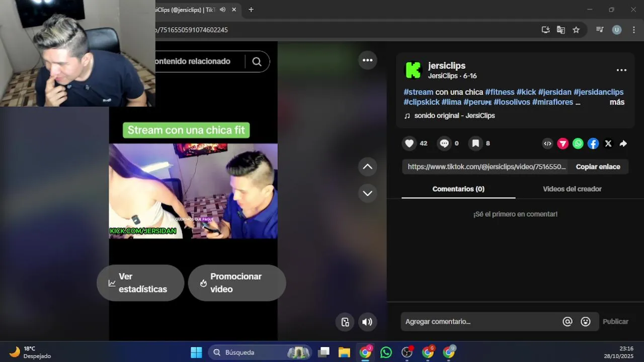Screen dimensions: 644x362
Task: Open sonido original - JersiClips link
Action: click(454, 116)
